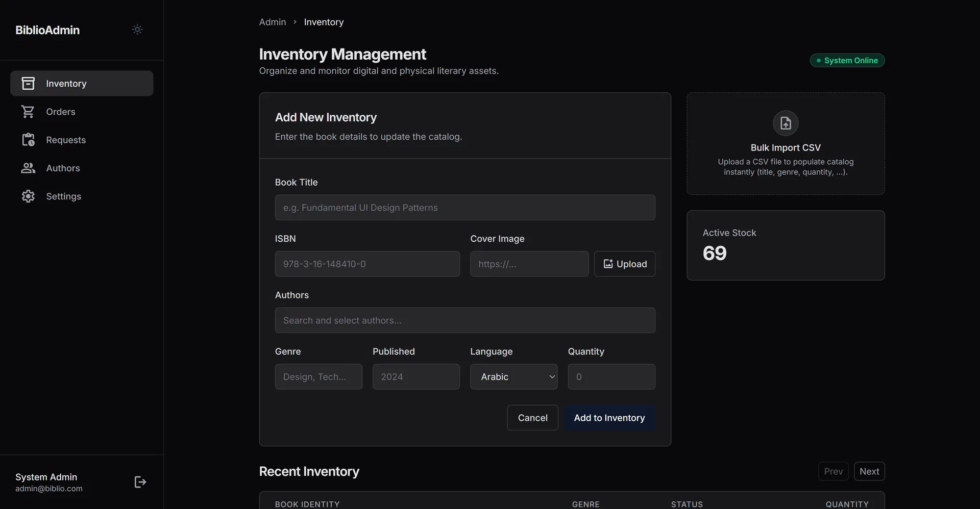Go to the Next page of Recent Inventory

(x=869, y=471)
